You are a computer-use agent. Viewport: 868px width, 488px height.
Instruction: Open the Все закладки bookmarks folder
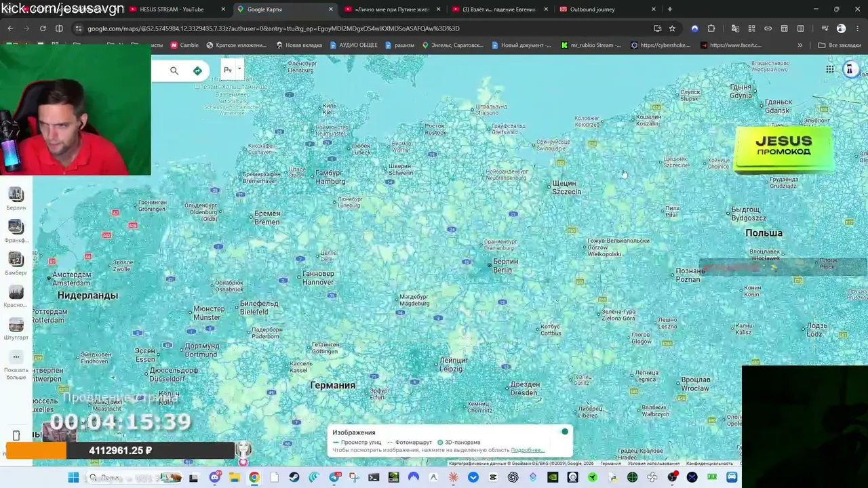click(840, 45)
